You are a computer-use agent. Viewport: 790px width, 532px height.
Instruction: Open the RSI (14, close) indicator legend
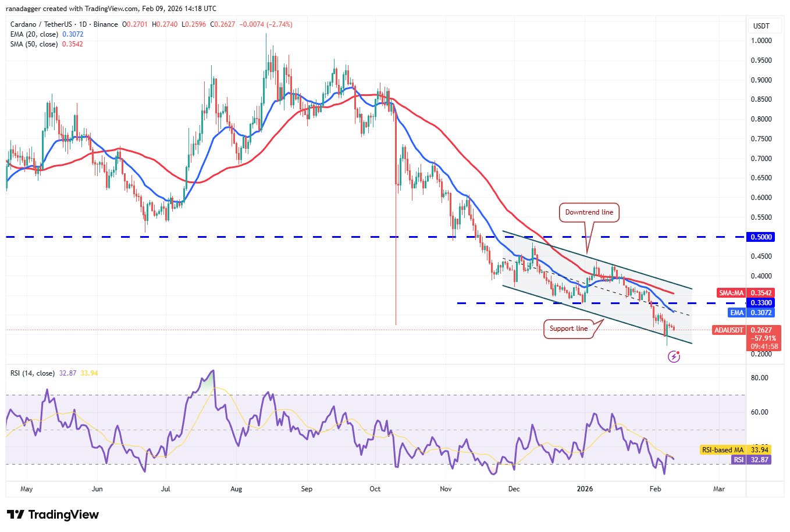(x=33, y=373)
